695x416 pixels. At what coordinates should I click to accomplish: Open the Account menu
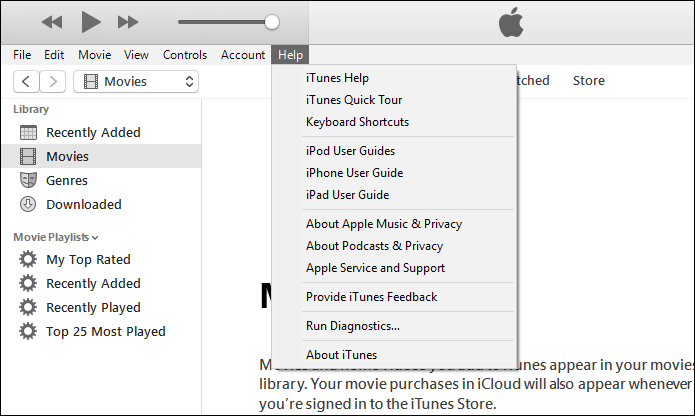[x=243, y=55]
